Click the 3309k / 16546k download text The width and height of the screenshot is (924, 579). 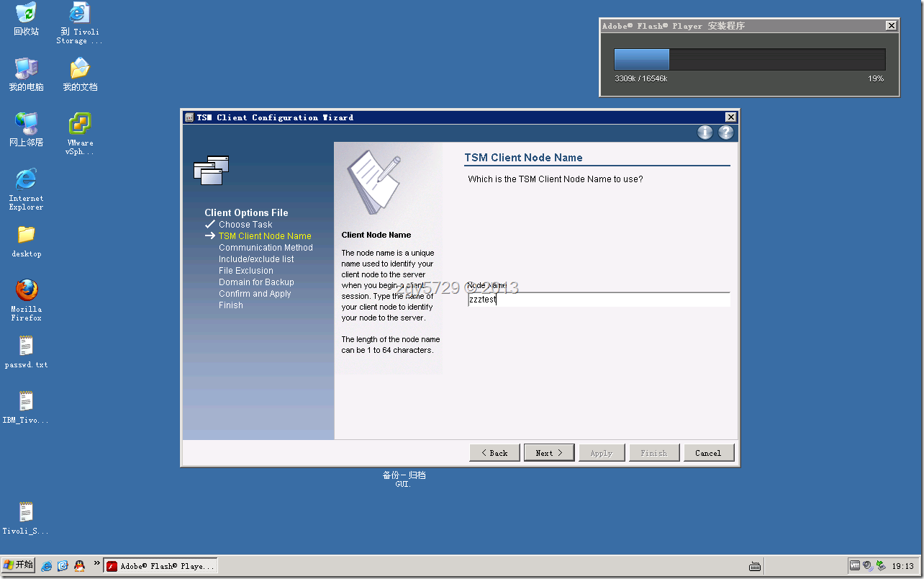click(x=640, y=78)
